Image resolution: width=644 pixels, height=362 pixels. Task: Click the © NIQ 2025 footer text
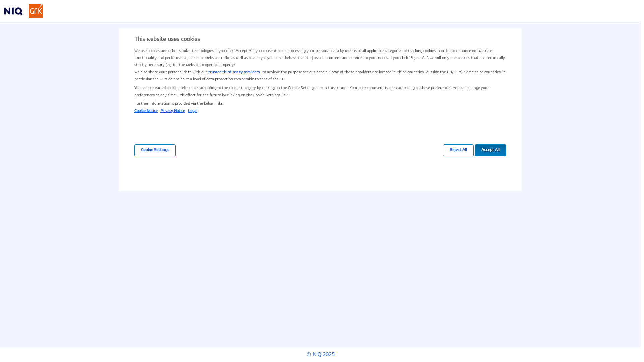pos(320,354)
